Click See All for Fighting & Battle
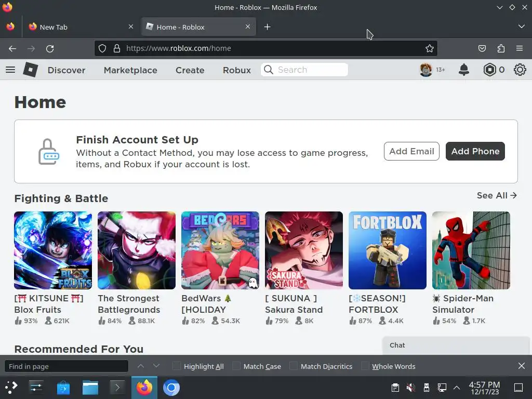Viewport: 532px width, 399px height. [497, 195]
